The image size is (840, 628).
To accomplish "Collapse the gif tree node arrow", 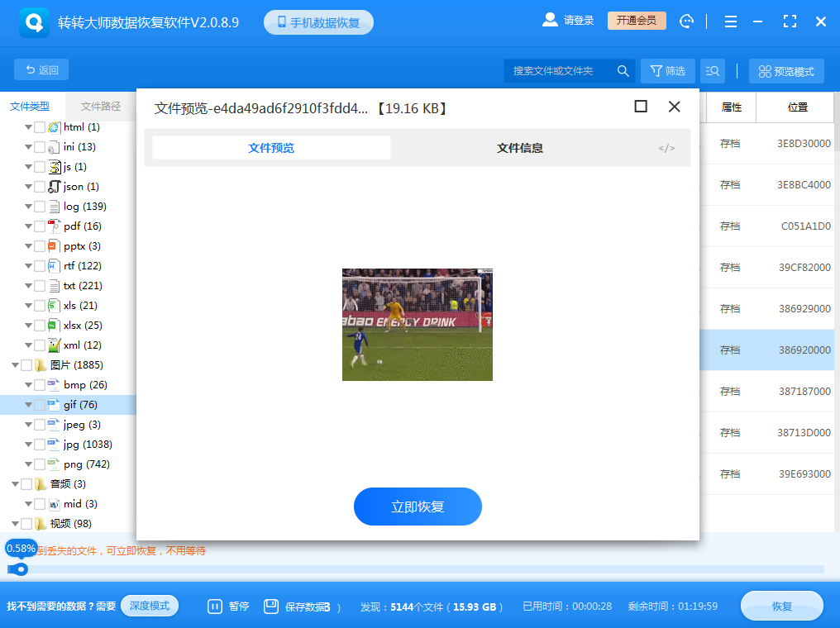I will click(27, 404).
